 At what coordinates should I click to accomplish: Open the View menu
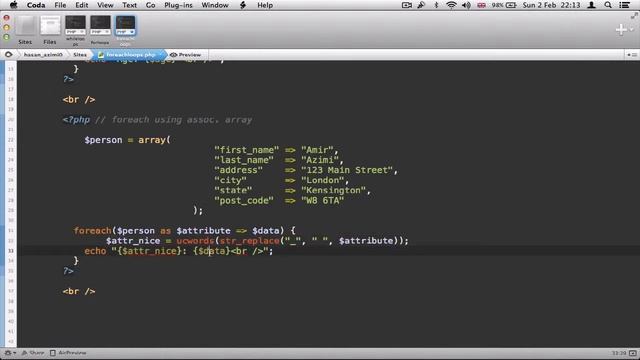tap(105, 5)
